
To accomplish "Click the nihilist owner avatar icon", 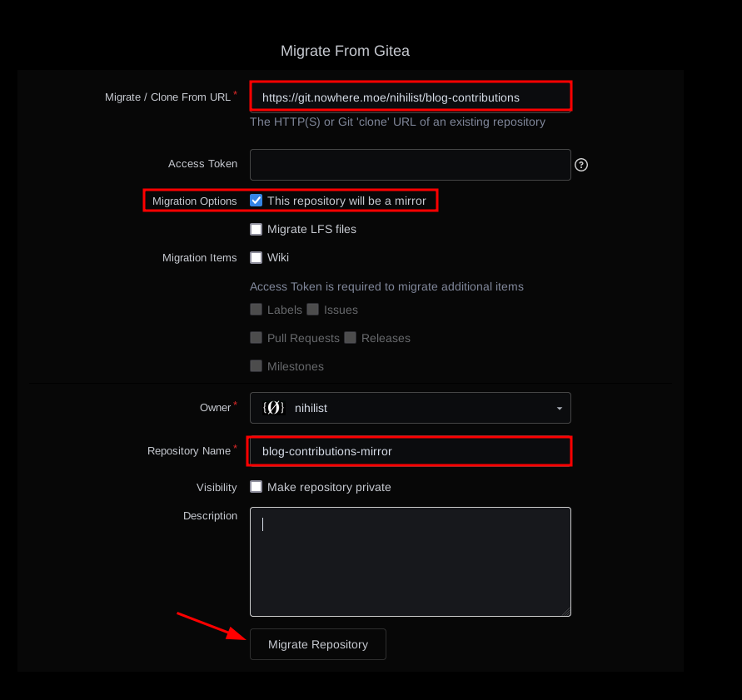I will (274, 408).
